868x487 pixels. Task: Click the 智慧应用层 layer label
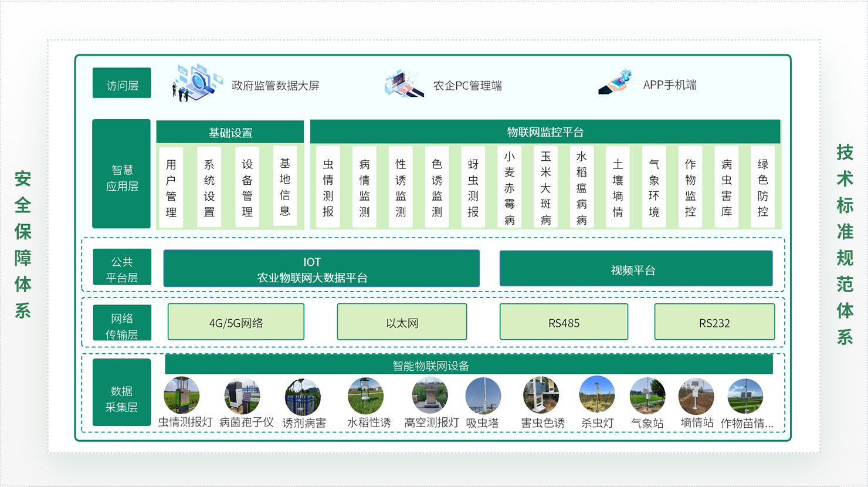coord(121,174)
